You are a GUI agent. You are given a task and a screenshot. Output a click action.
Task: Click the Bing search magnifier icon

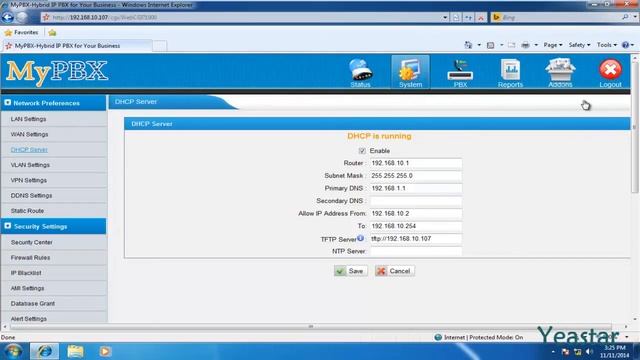pyautogui.click(x=625, y=17)
